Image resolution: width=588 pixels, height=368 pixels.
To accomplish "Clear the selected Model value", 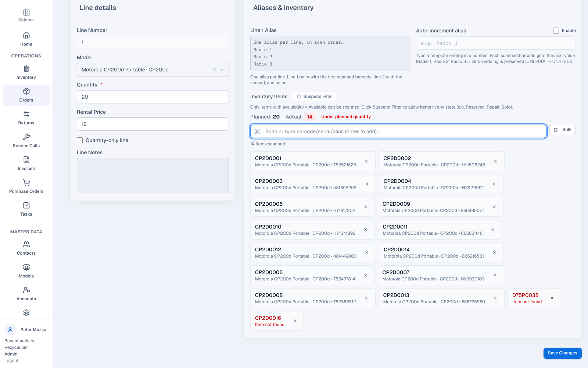I will (214, 70).
